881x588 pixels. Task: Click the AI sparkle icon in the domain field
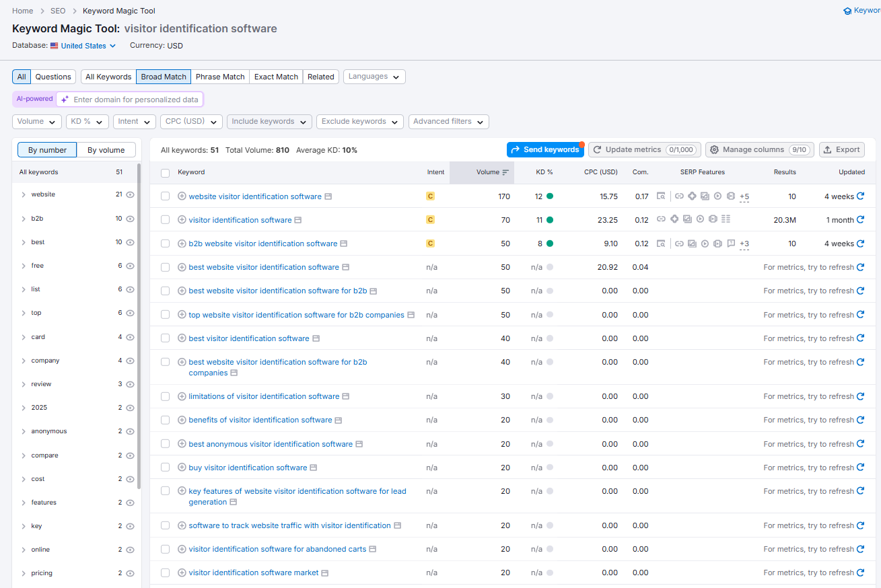[65, 100]
